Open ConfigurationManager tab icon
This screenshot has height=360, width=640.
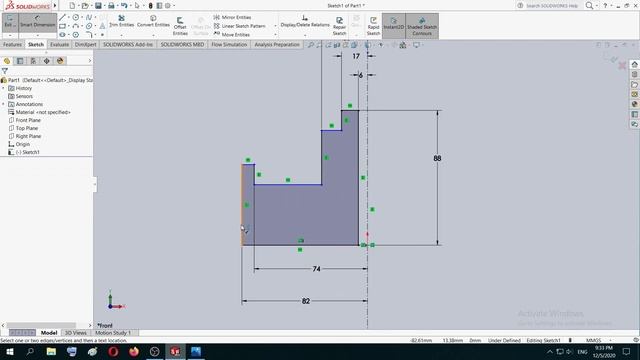(x=33, y=61)
